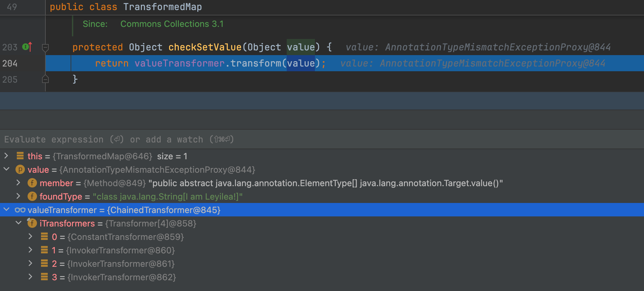
Task: Click the field icon beside member
Action: click(32, 183)
